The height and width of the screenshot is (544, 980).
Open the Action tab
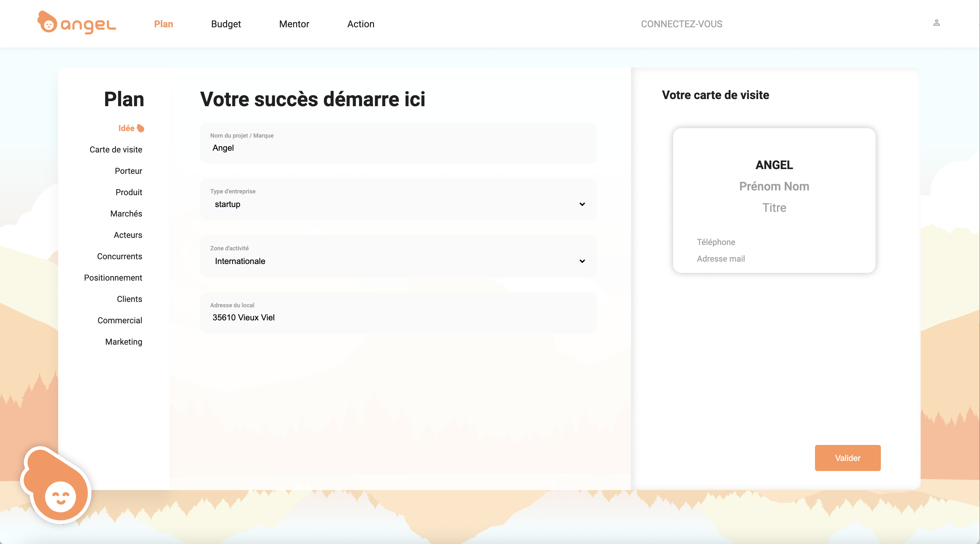361,24
